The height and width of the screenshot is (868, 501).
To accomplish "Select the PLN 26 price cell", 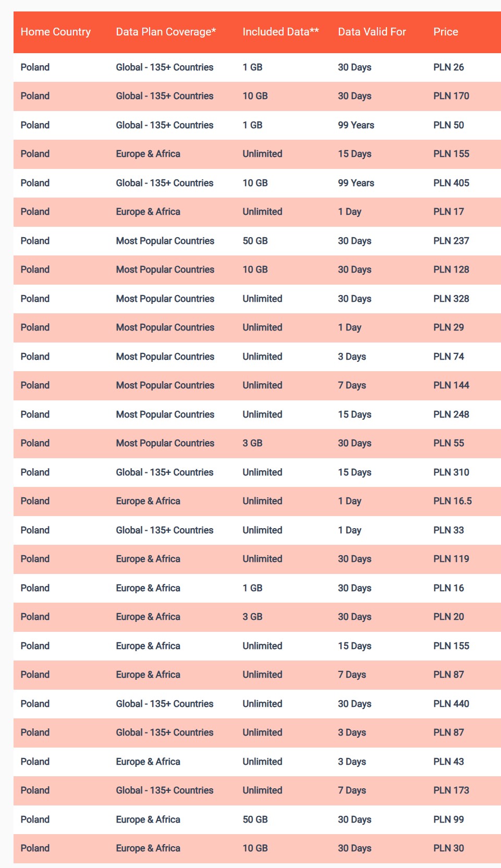I will click(x=448, y=67).
